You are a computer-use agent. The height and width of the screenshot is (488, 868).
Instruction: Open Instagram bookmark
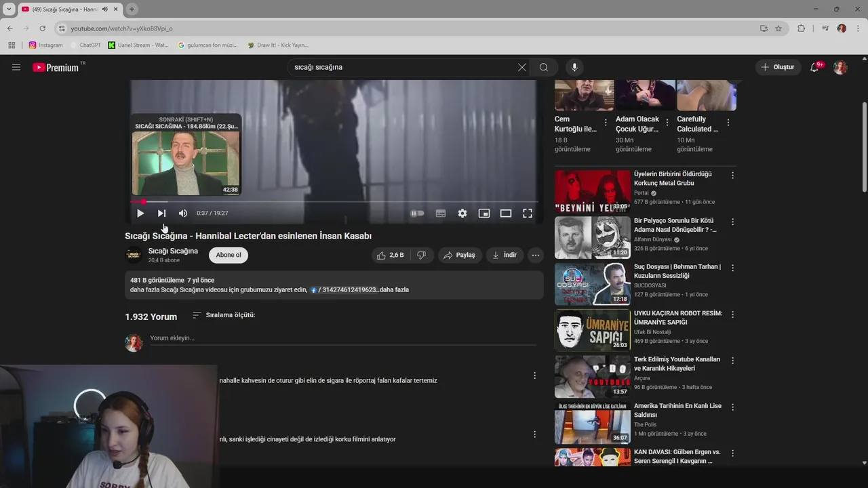(x=45, y=45)
